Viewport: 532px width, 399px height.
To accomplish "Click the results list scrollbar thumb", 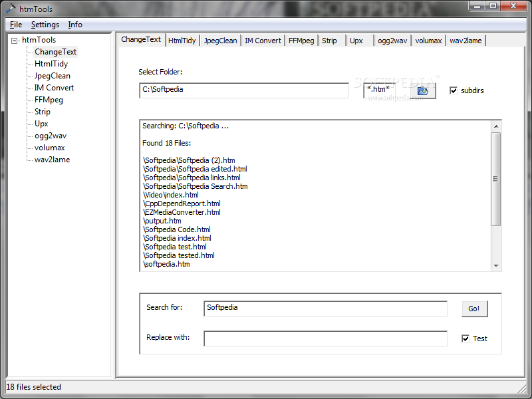I will pos(496,179).
